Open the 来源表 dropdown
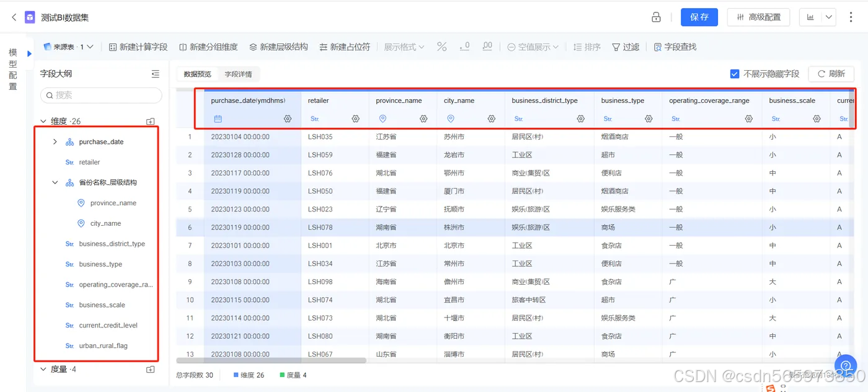Screen dimensions: 868x392 point(68,47)
